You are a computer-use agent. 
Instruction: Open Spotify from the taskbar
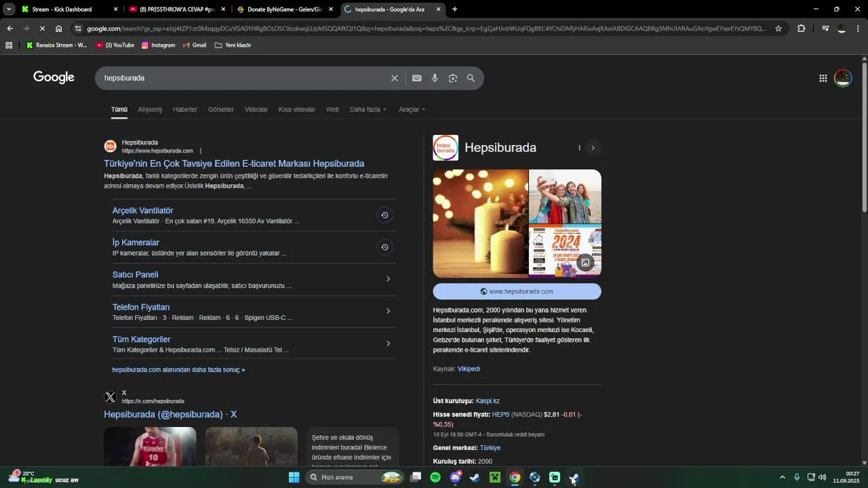click(435, 477)
